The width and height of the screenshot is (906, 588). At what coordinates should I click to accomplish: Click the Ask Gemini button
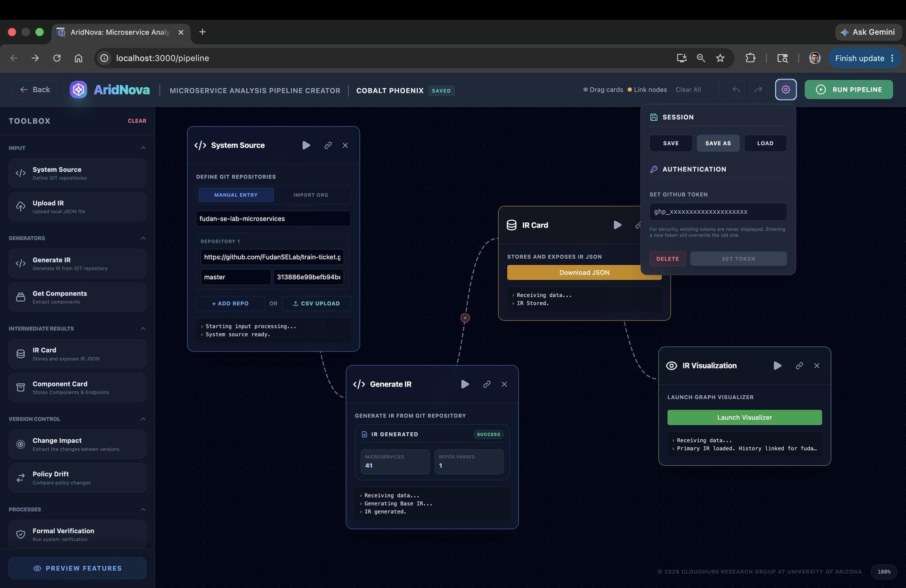pyautogui.click(x=868, y=32)
